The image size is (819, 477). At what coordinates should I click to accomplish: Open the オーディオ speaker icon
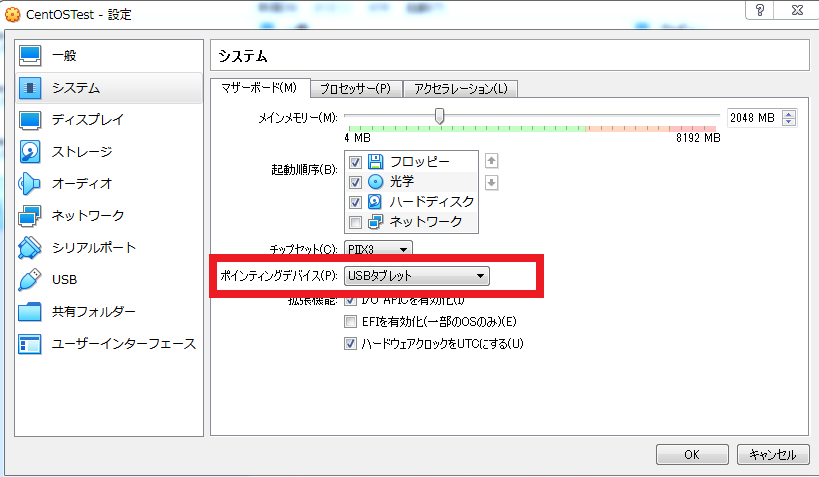(x=29, y=184)
